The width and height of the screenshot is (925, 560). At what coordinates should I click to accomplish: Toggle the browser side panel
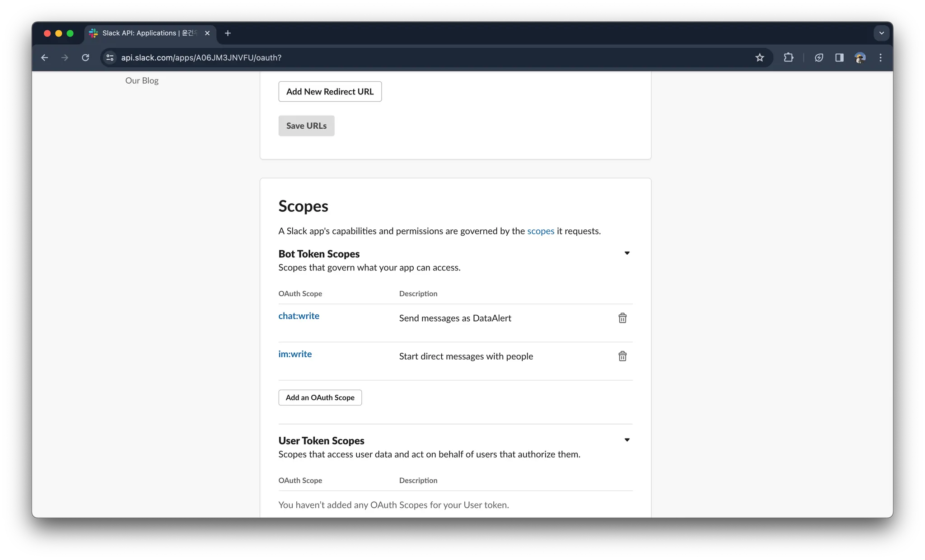(839, 58)
